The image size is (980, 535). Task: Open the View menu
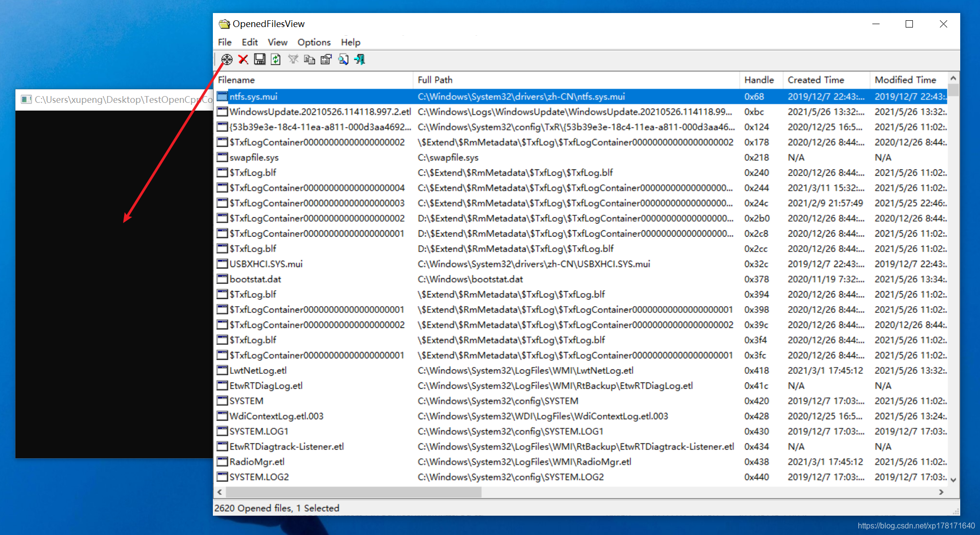click(x=277, y=42)
